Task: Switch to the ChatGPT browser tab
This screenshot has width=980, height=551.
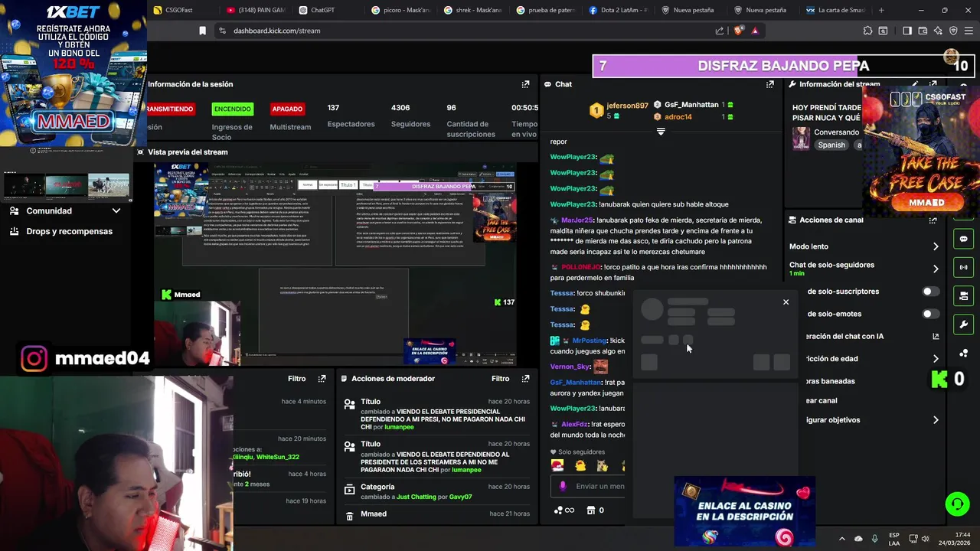Action: 327,10
